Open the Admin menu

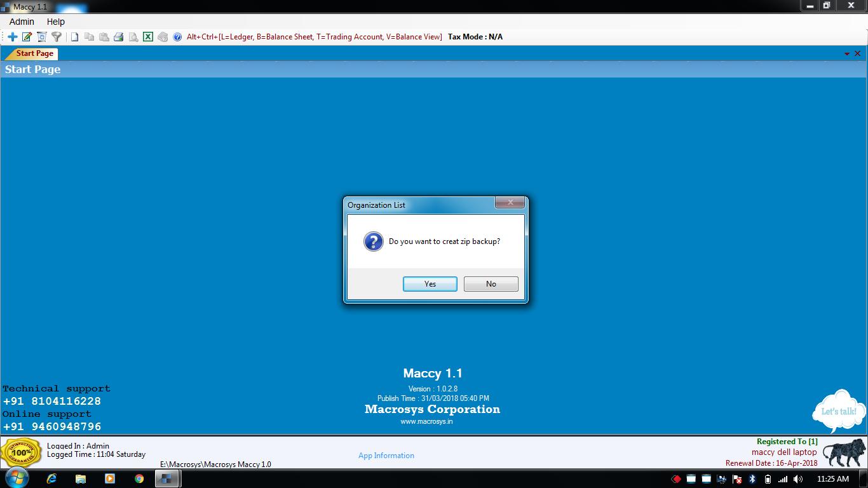click(x=22, y=22)
